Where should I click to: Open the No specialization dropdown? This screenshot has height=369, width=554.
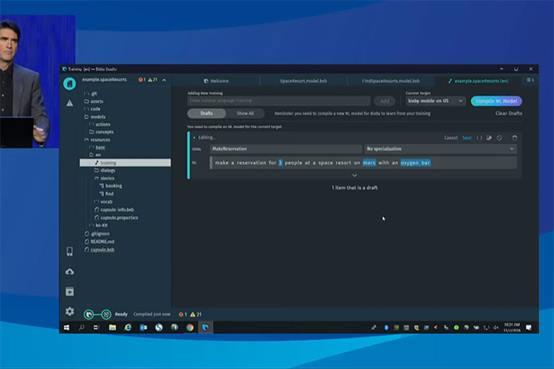click(441, 149)
